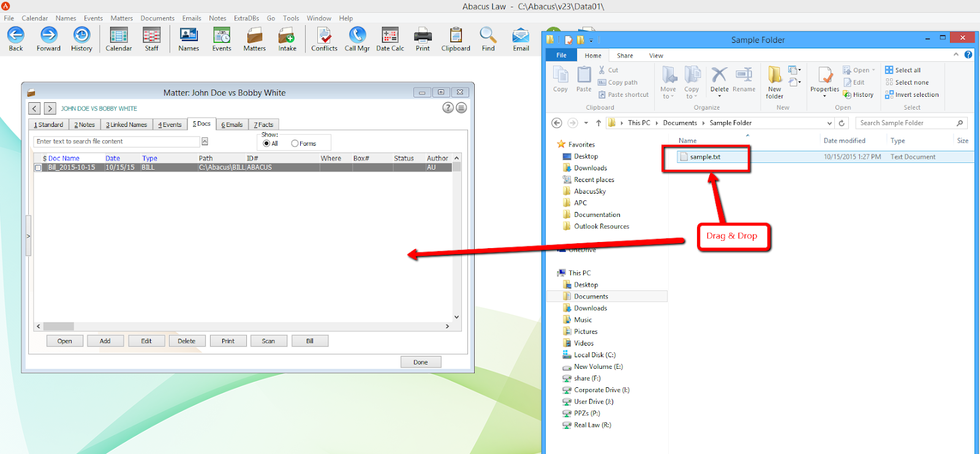Open the Documents menu in Abacus Law
The height and width of the screenshot is (454, 980).
[157, 18]
